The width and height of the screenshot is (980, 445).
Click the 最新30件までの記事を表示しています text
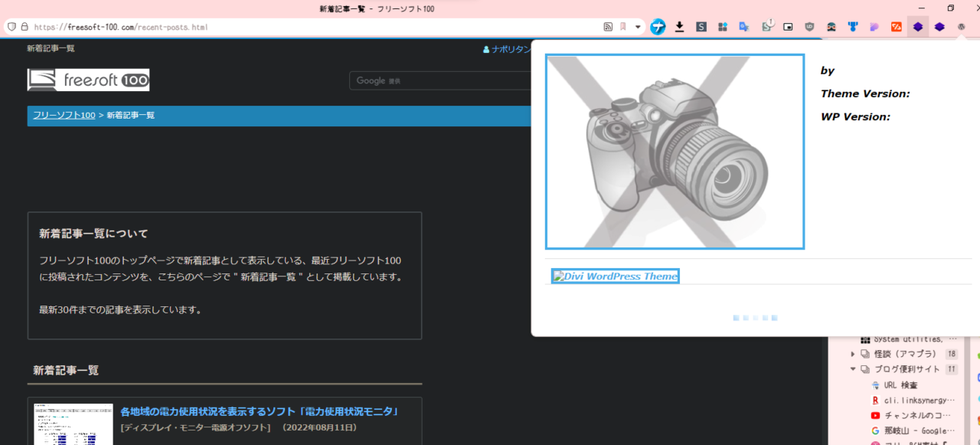[120, 310]
